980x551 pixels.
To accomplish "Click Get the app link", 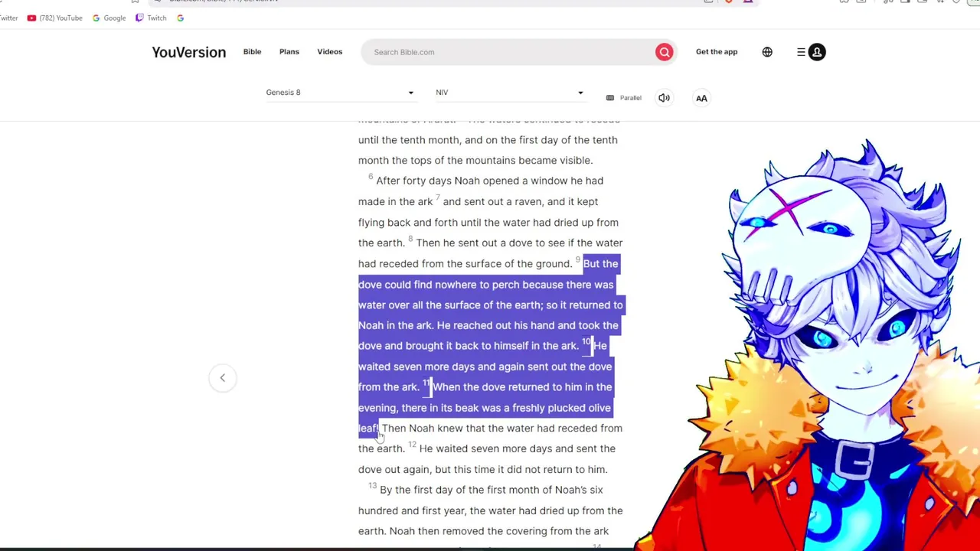I will (717, 51).
